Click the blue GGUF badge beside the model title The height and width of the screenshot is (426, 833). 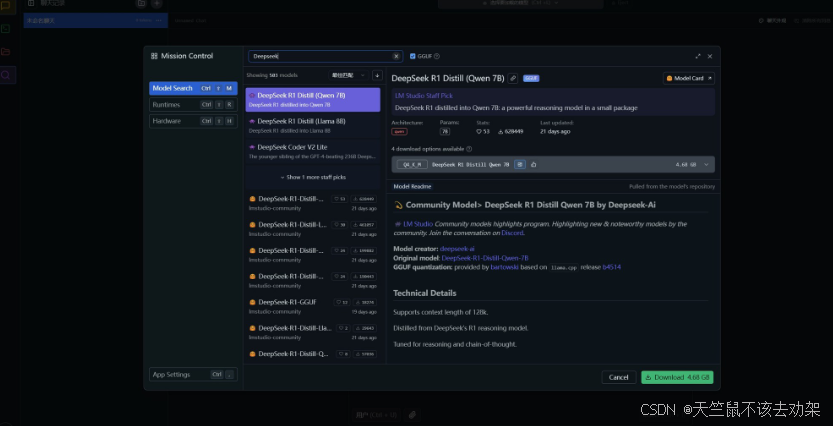coord(531,78)
